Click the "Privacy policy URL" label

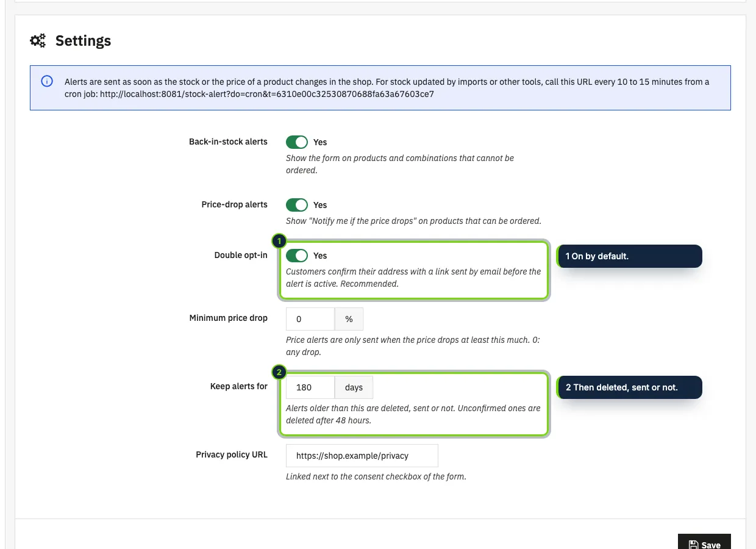click(232, 454)
